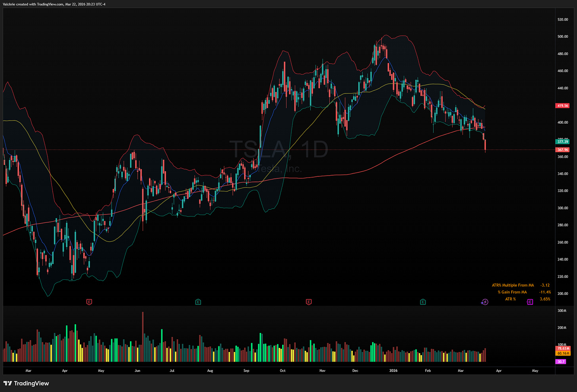Click the % Gain From MA label

pos(512,292)
